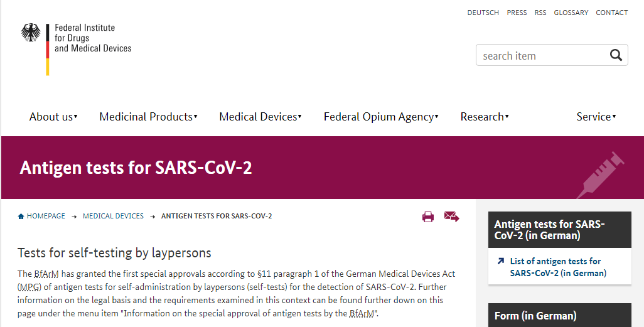
Task: Click the home icon in breadcrumb
Action: (21, 217)
